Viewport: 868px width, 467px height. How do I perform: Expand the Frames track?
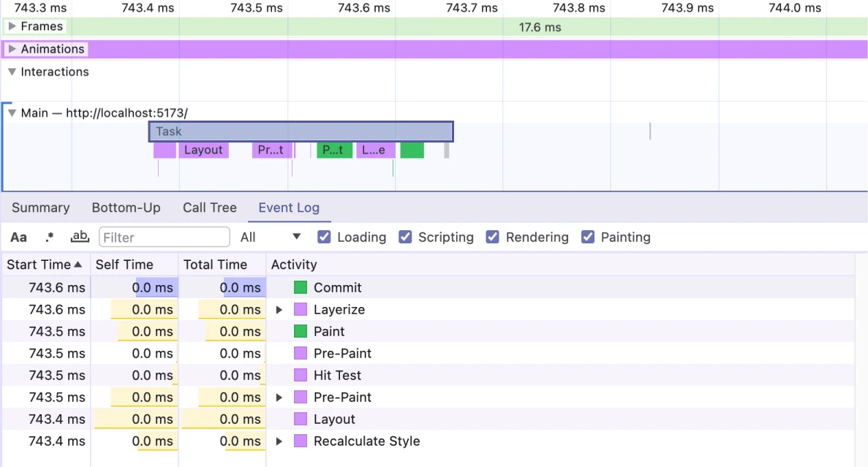pyautogui.click(x=12, y=26)
